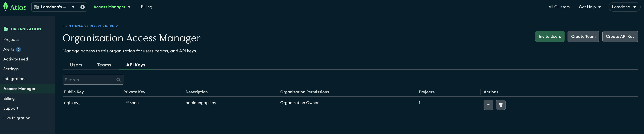The width and height of the screenshot is (644, 134).
Task: Switch to the Users tab
Action: pos(76,65)
